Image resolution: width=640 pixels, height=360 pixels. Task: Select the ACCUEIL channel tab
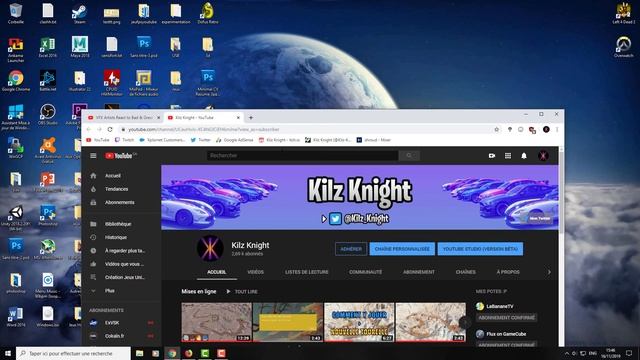point(216,272)
